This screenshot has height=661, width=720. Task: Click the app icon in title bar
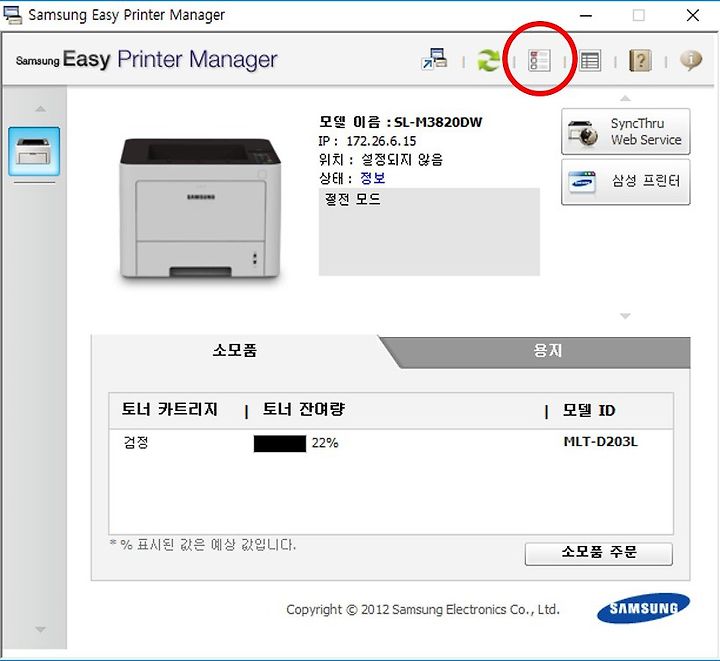(x=12, y=15)
